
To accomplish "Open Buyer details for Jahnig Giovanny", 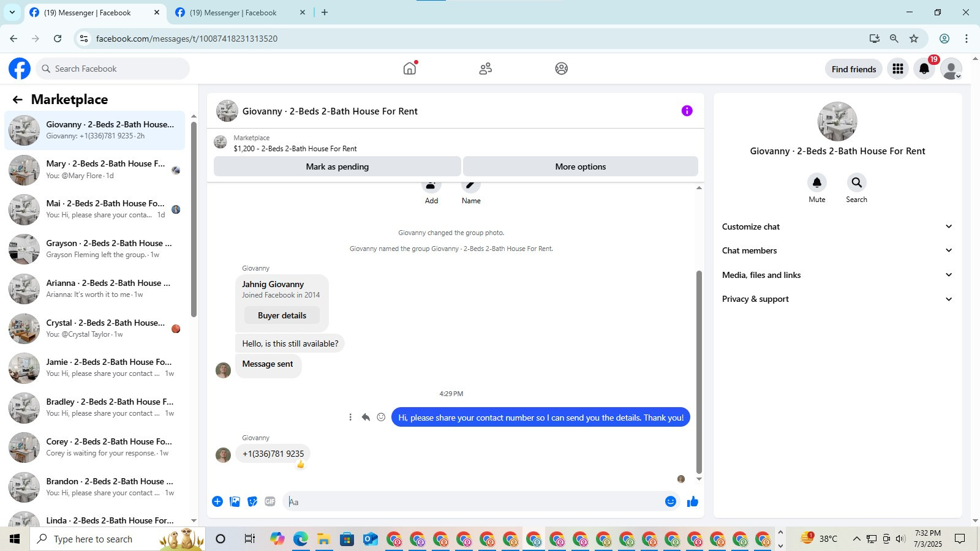I will tap(282, 315).
